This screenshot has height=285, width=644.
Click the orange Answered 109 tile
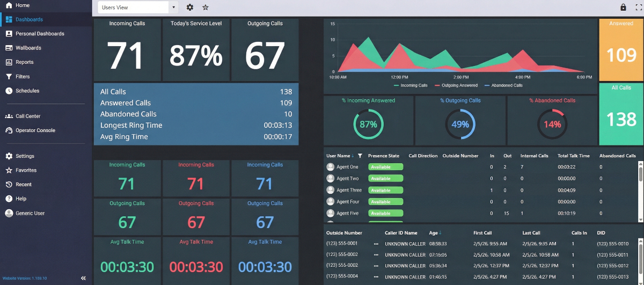(x=621, y=50)
